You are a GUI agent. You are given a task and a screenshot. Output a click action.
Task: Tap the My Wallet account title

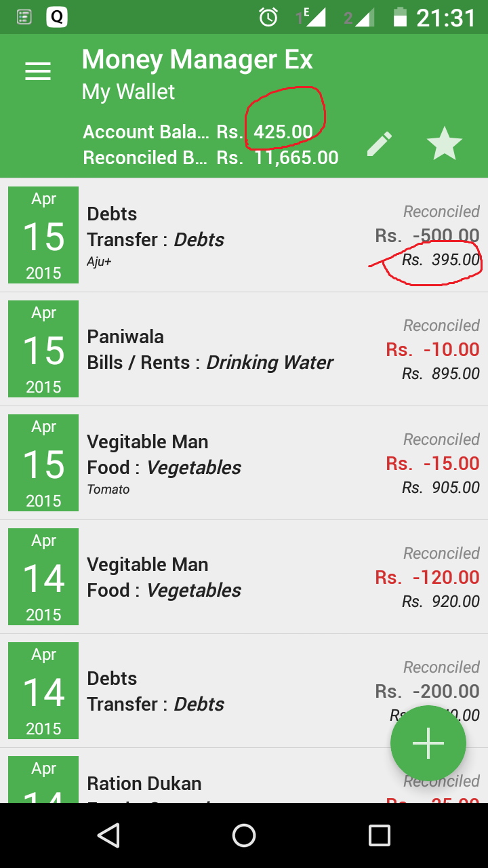tap(128, 92)
